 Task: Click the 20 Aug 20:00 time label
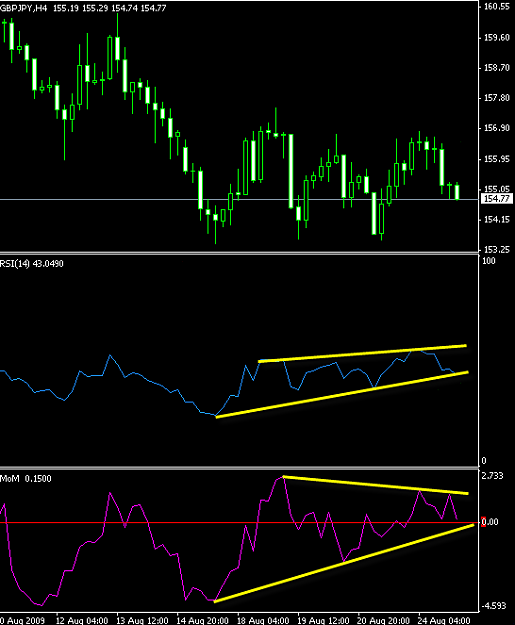tap(383, 621)
